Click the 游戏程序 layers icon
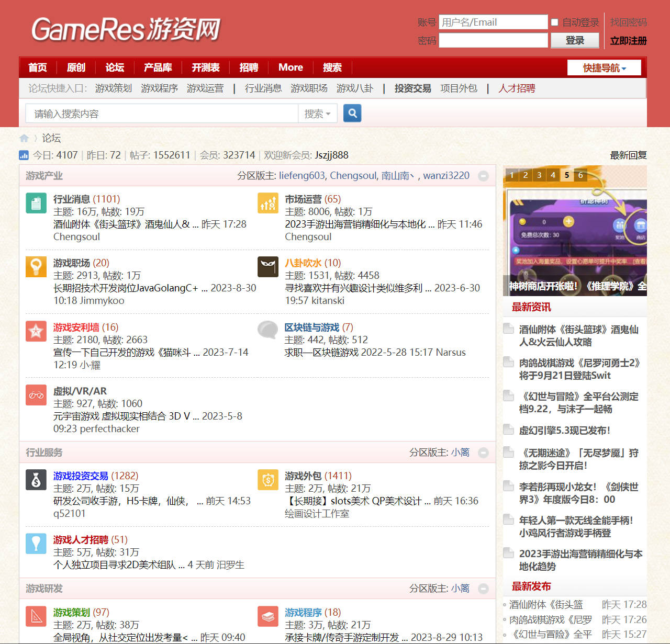This screenshot has height=644, width=670. click(x=268, y=616)
